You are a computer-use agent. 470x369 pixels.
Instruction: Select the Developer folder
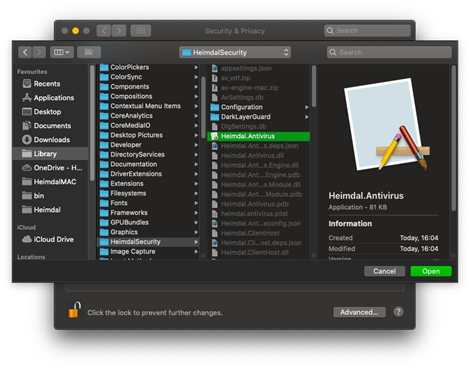click(148, 145)
